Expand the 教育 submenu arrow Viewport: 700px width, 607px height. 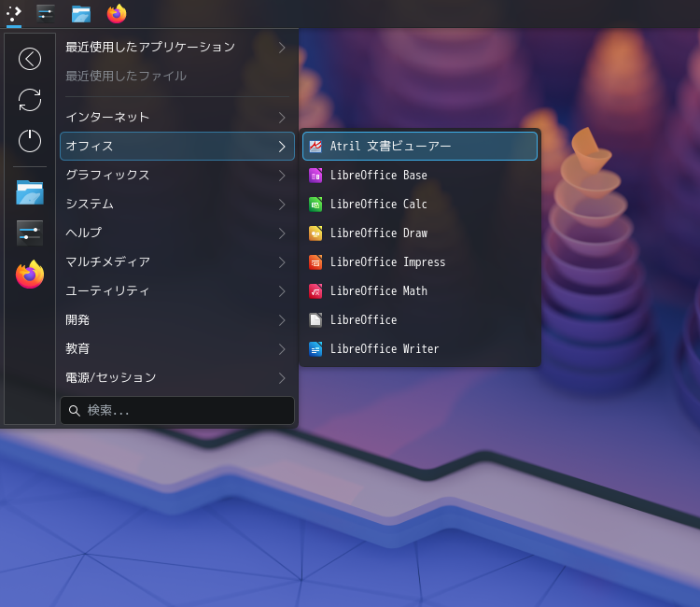tap(282, 349)
